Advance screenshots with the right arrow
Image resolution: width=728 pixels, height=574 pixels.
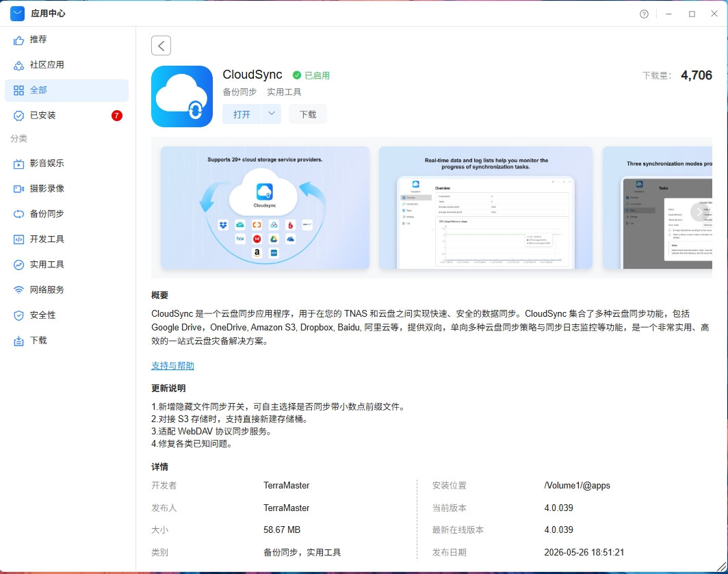tap(699, 212)
